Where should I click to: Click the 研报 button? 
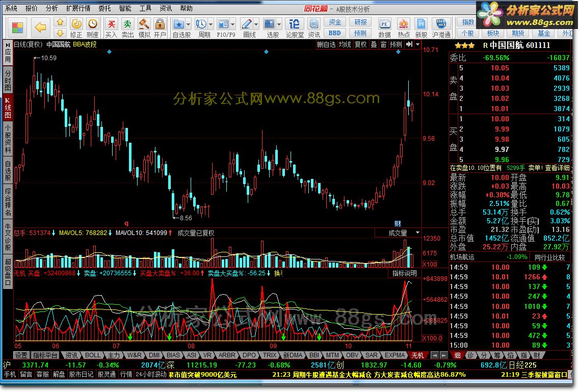[360, 22]
